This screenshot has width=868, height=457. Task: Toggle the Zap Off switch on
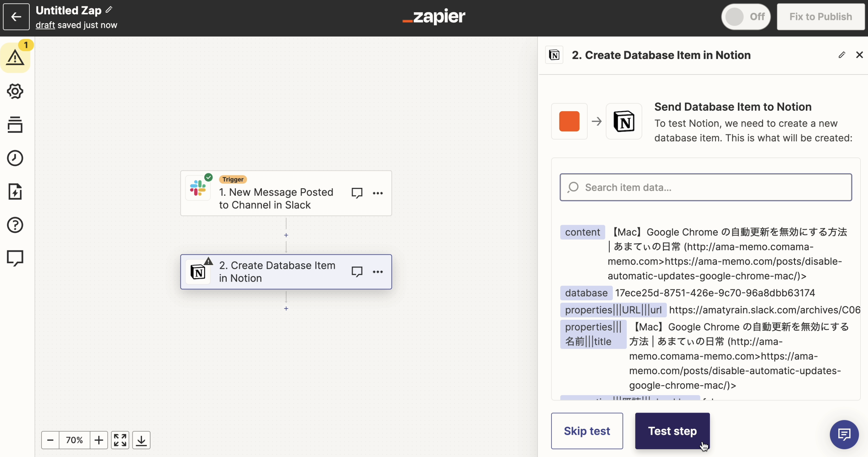click(x=745, y=17)
